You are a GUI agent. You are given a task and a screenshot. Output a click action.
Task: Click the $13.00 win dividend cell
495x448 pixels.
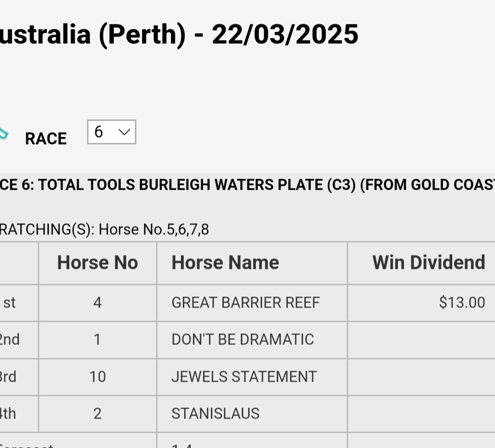(462, 303)
